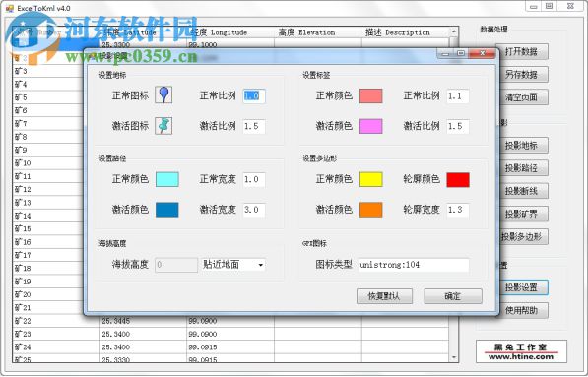Viewport: 588px width, 377px height.
Task: Click the 投影多边形 button in main window
Action: click(522, 237)
